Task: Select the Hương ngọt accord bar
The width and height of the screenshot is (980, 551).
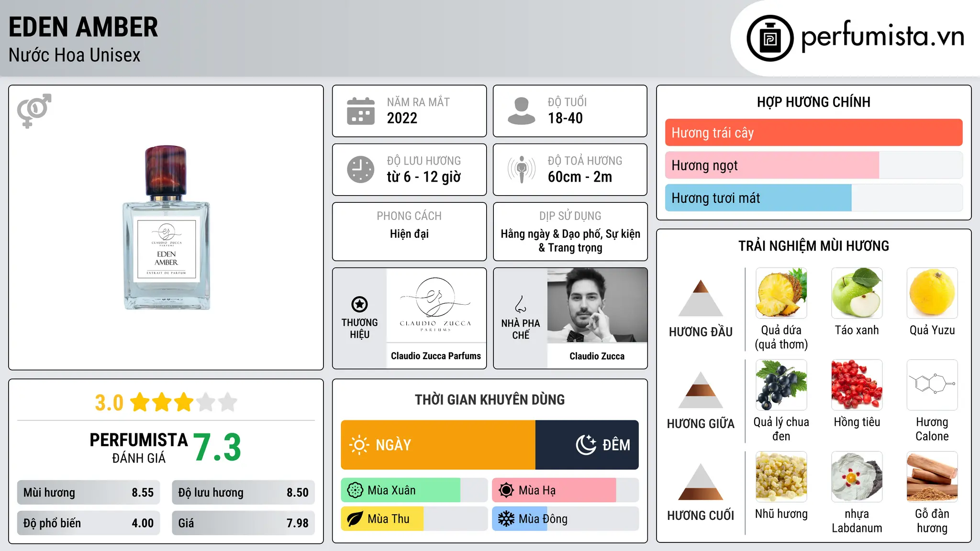Action: [813, 165]
